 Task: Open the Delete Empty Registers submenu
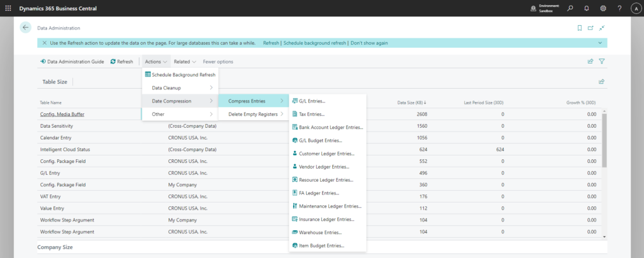point(253,114)
